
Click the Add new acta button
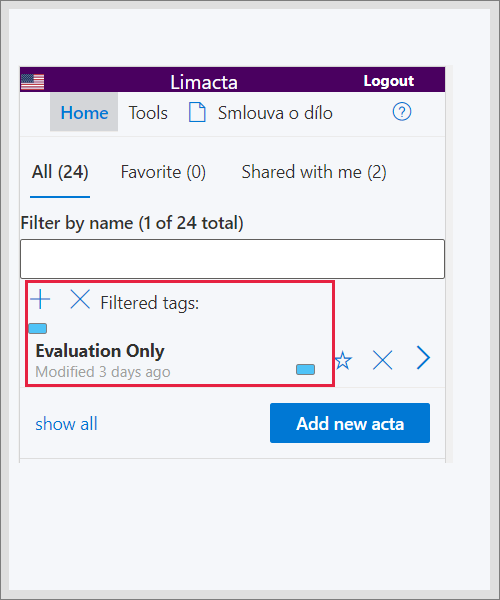click(350, 423)
